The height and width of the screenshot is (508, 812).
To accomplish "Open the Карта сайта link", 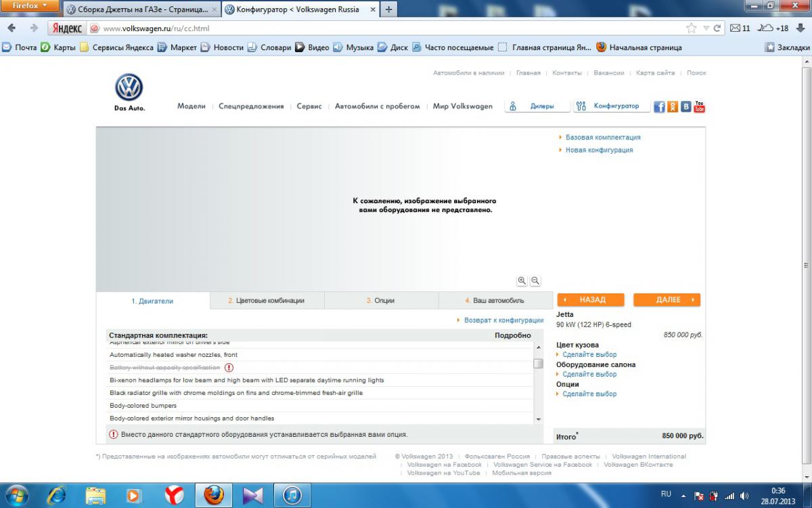I will pos(656,73).
